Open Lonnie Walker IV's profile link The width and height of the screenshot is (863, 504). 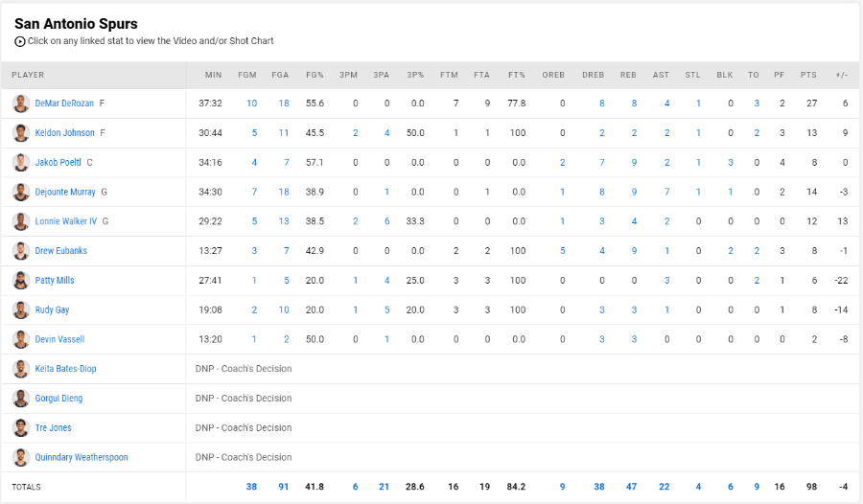tap(66, 221)
